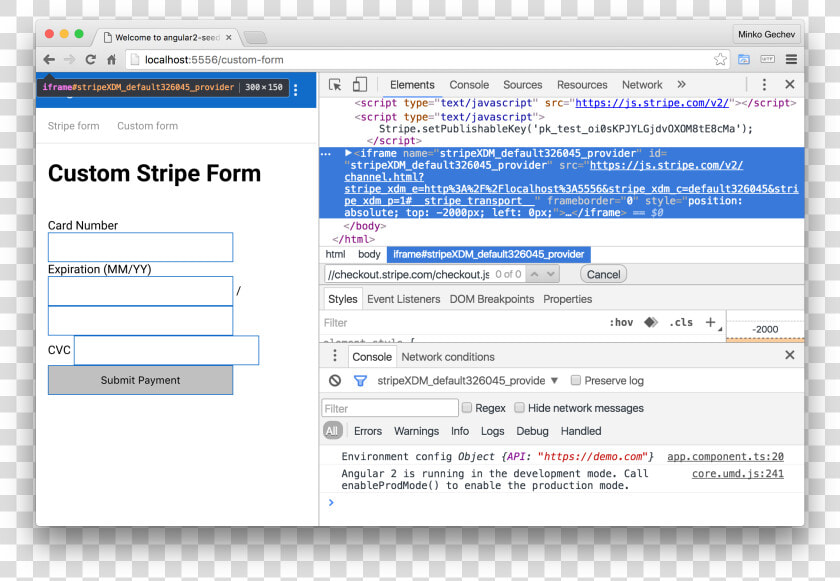Clear the console log icon
This screenshot has width=840, height=581.
335,381
